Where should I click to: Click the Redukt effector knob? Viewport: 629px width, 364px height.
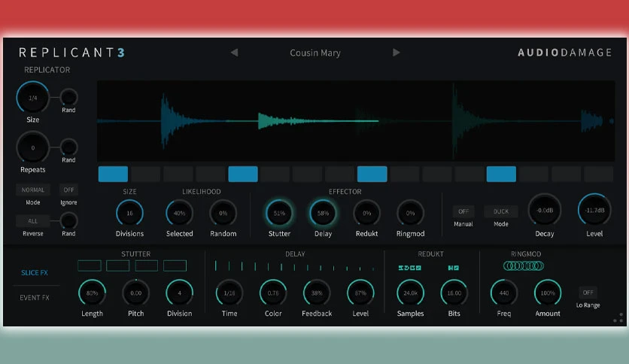pyautogui.click(x=366, y=213)
